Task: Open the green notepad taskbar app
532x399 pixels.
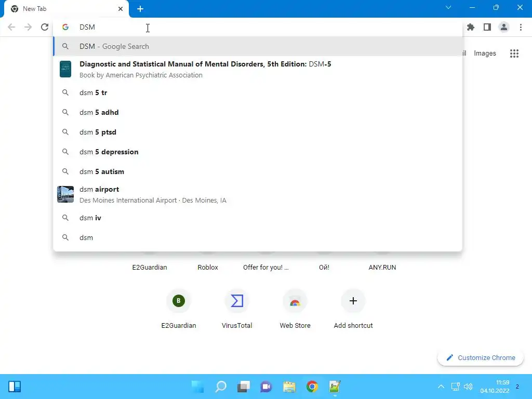Action: coord(335,387)
